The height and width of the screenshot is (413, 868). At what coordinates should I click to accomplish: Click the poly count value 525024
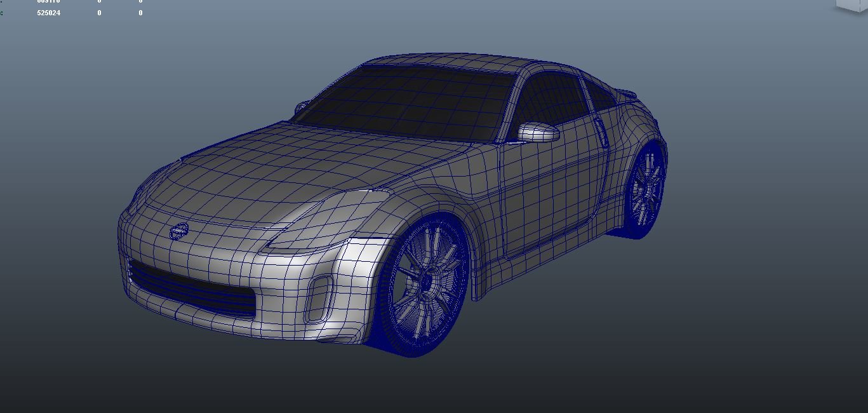point(48,12)
